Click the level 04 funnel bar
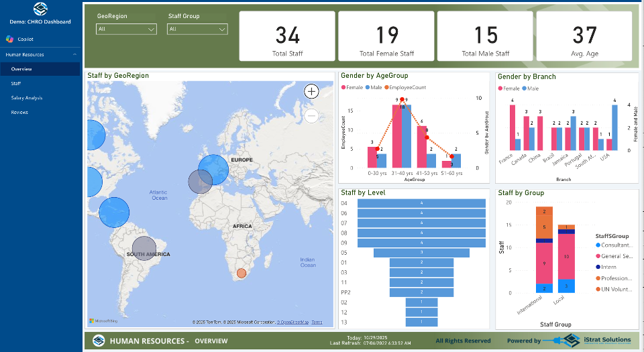Image resolution: width=644 pixels, height=352 pixels. click(421, 203)
